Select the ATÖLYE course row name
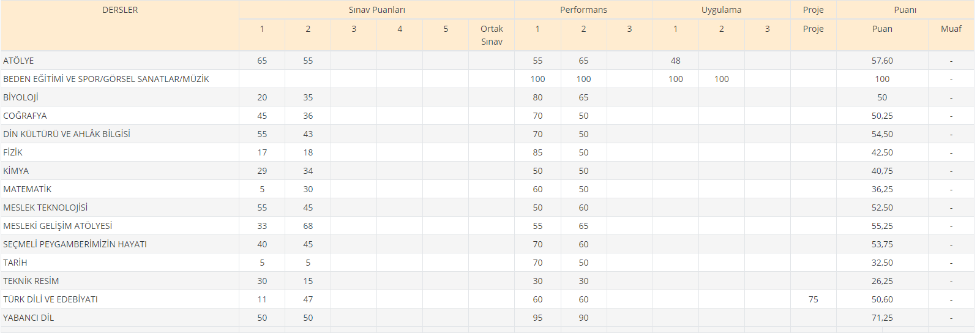This screenshot has height=333, width=980. coord(19,61)
